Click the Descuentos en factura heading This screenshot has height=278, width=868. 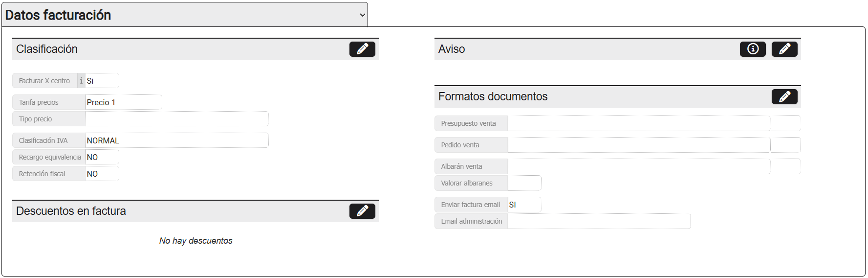tap(71, 211)
